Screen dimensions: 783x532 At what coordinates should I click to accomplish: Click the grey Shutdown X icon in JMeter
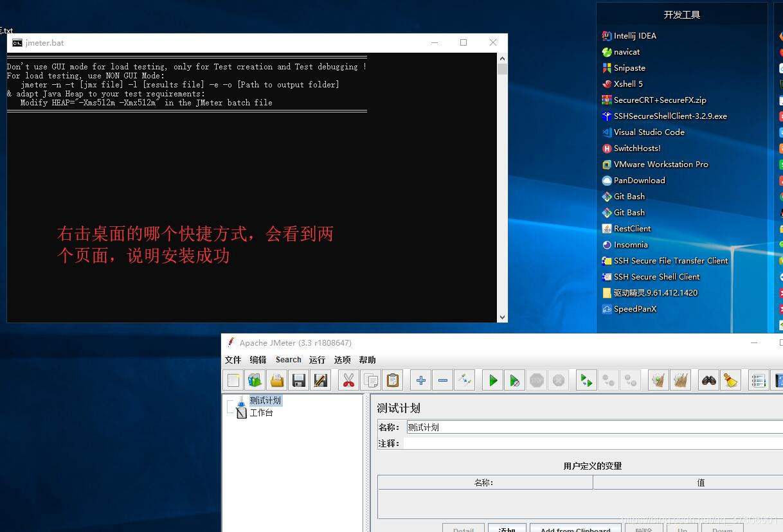pos(559,380)
